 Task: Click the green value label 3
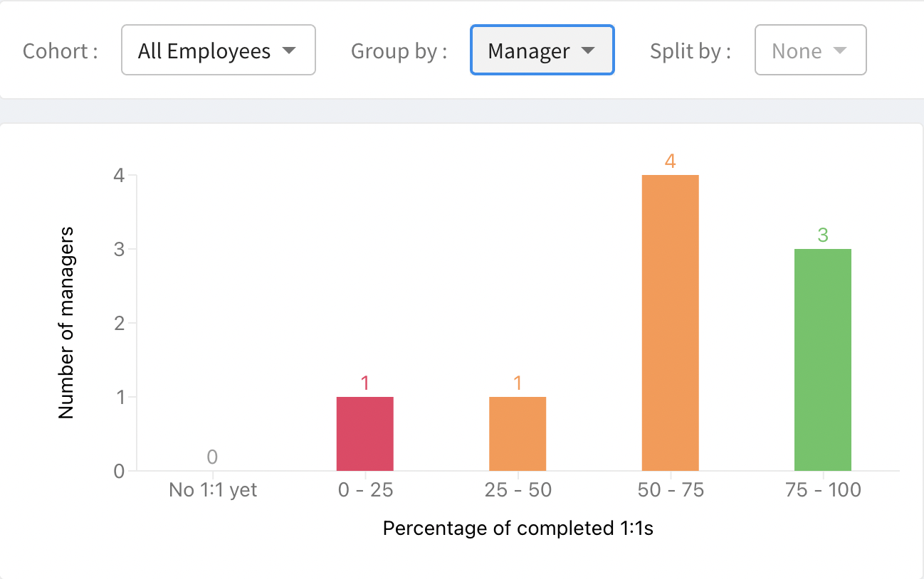[x=823, y=235]
